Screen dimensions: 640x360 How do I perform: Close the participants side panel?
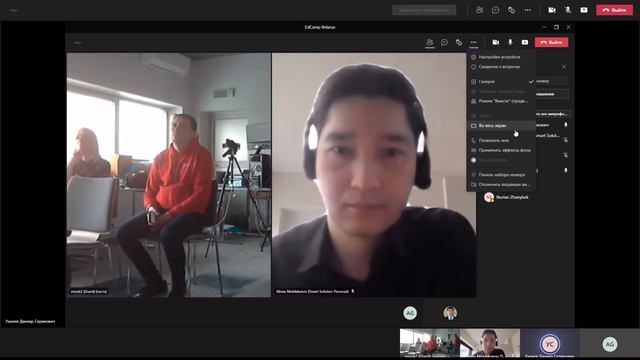(564, 67)
